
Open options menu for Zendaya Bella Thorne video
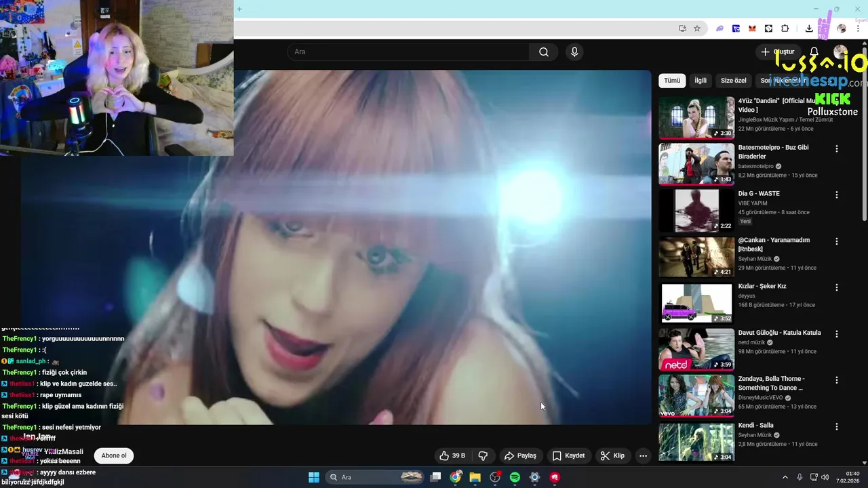tap(836, 380)
